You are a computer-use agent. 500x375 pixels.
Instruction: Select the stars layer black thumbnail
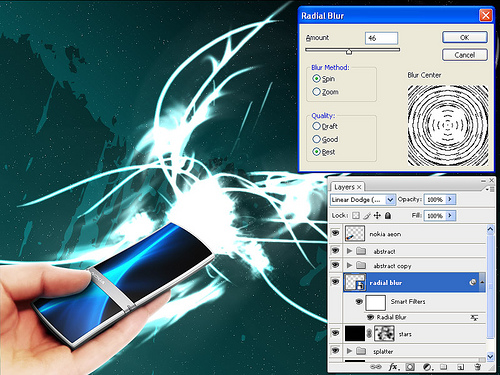[355, 333]
